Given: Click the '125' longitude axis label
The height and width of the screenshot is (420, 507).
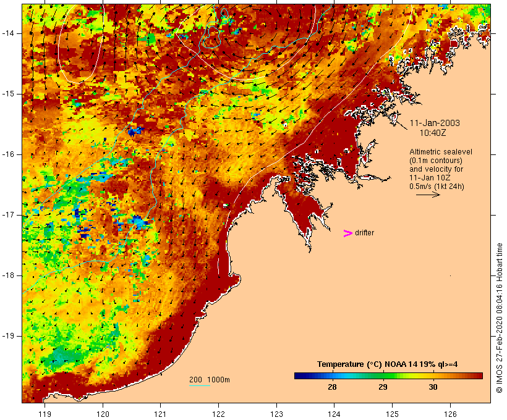Looking at the screenshot, I should coord(393,414).
